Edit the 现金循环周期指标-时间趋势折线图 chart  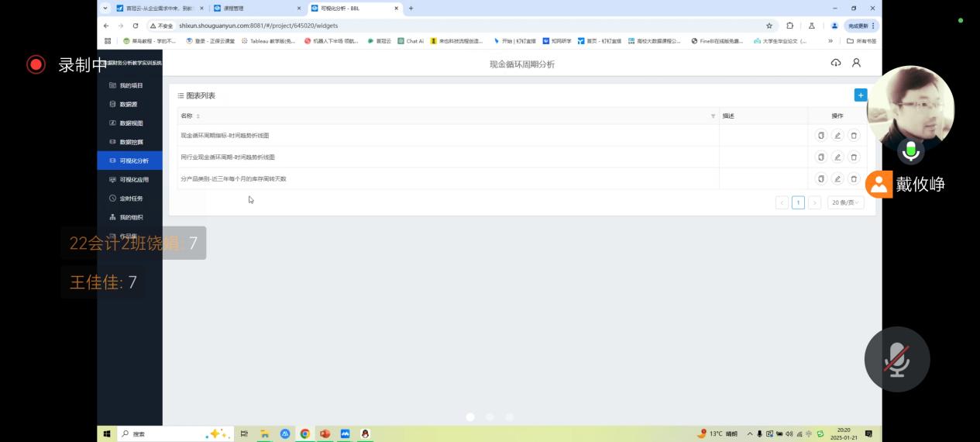(837, 136)
